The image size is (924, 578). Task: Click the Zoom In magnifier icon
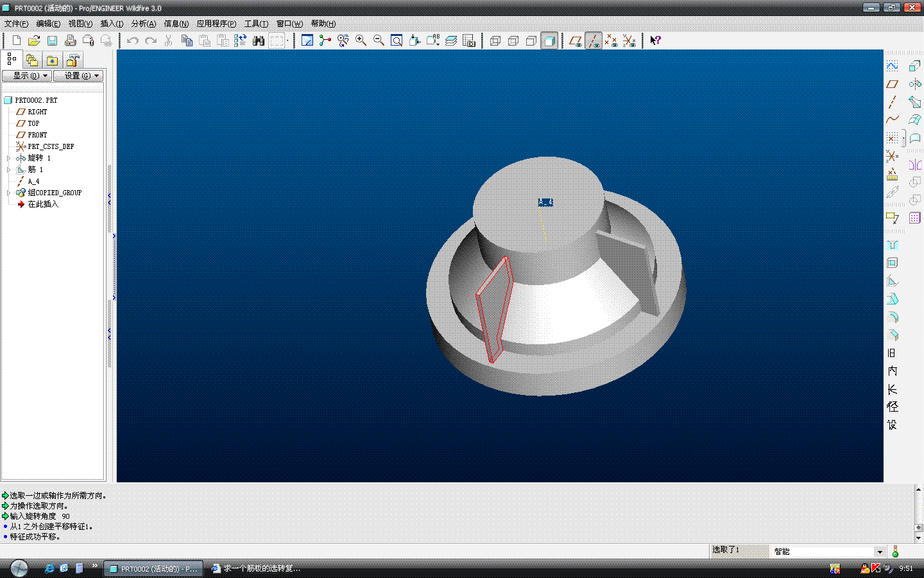361,40
